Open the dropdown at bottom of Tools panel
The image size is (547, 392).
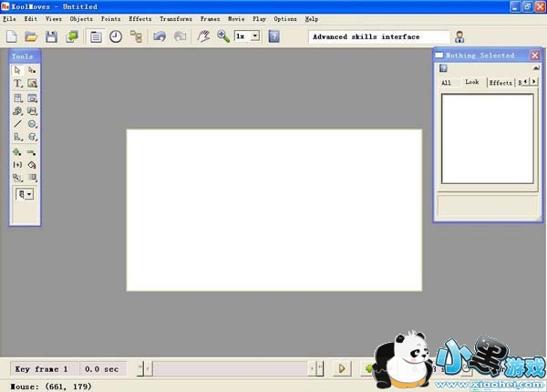[25, 194]
